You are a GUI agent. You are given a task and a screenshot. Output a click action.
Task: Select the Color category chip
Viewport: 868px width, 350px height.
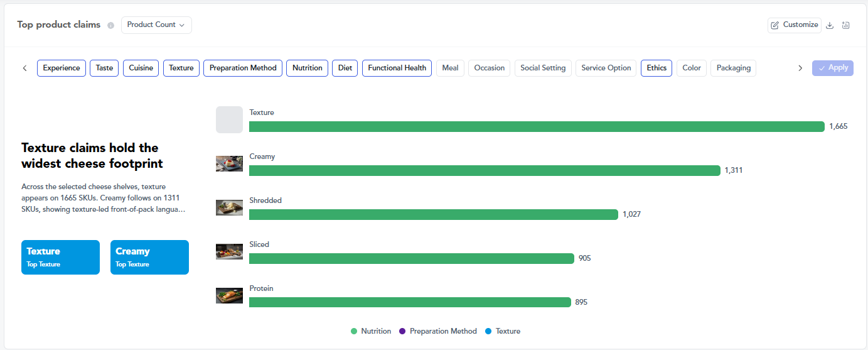coord(692,68)
